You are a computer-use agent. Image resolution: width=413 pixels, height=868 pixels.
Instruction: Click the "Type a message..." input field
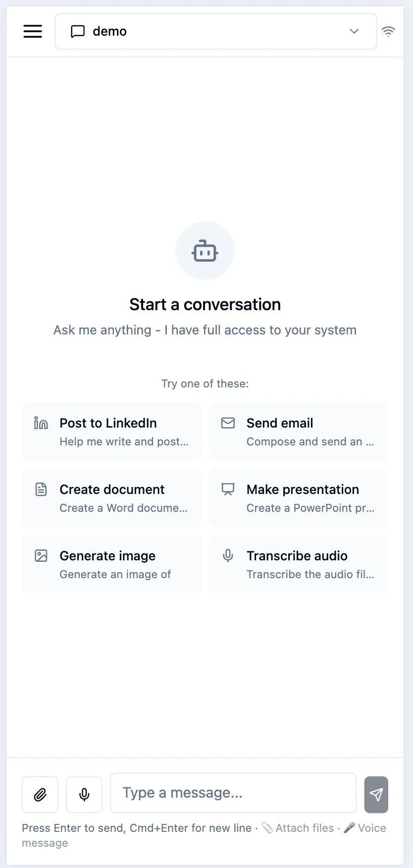(233, 793)
